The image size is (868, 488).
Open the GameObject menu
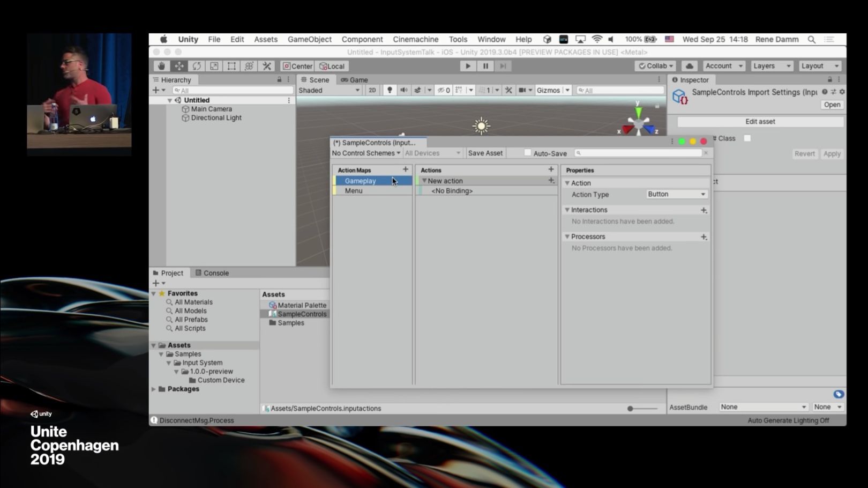click(x=309, y=39)
